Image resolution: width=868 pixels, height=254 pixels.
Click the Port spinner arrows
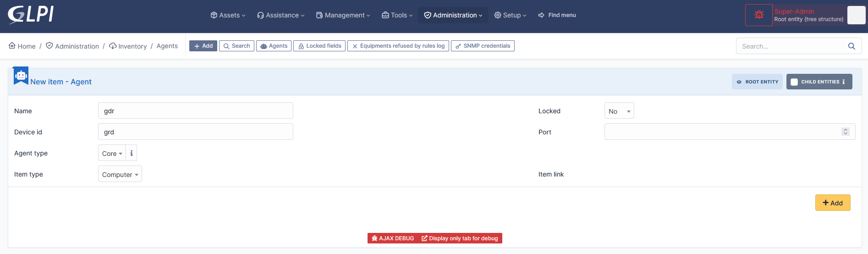pyautogui.click(x=846, y=132)
